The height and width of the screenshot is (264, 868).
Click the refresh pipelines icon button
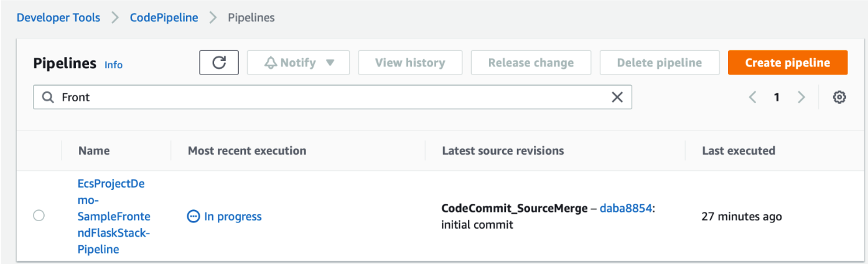click(x=219, y=63)
